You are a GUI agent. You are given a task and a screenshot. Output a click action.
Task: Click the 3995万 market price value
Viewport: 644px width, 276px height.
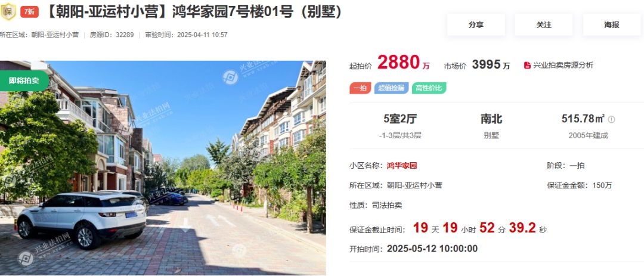(x=491, y=64)
